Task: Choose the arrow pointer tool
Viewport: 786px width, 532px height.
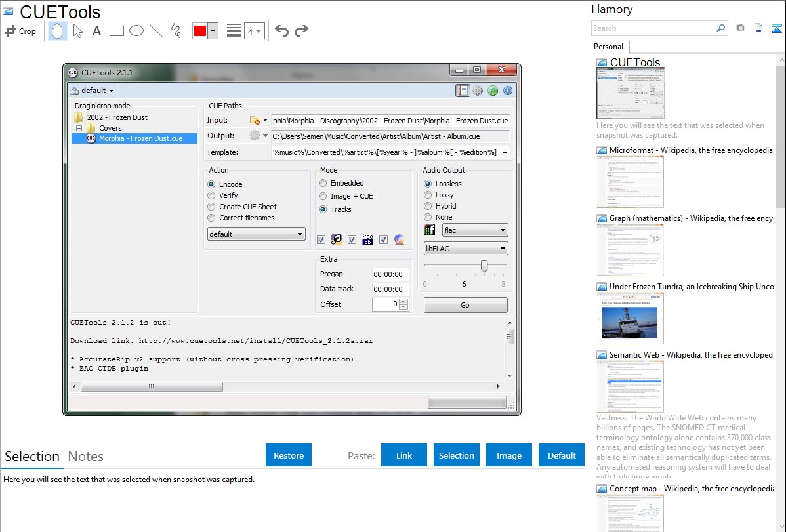Action: click(x=77, y=31)
